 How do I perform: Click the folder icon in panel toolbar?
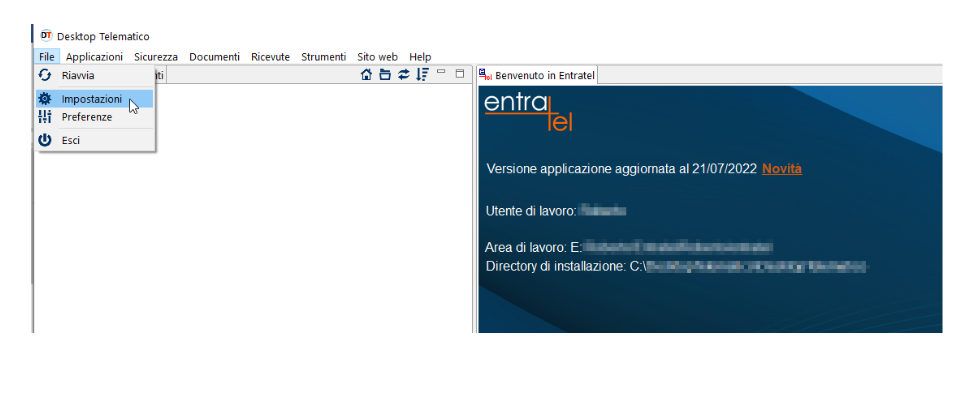click(x=385, y=75)
